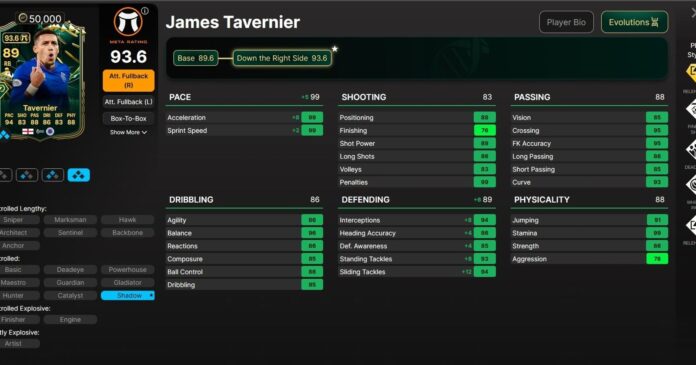Click the star icon on Down the Right Side
696x365 pixels.
pos(335,49)
